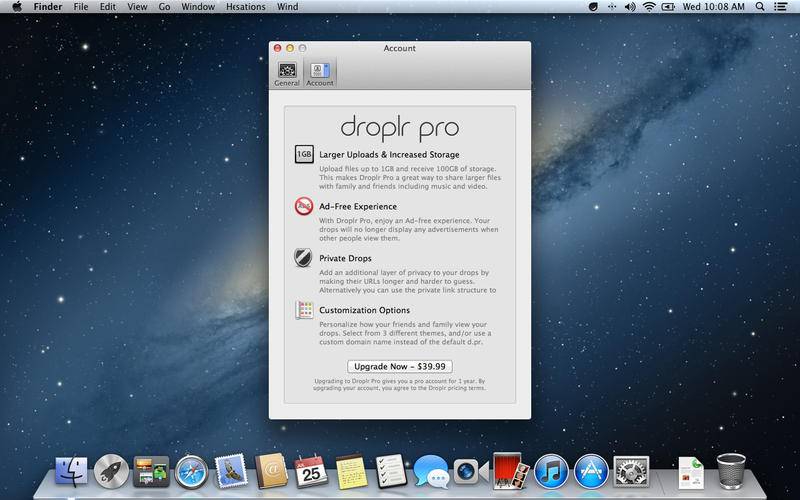800x500 pixels.
Task: Open iTunes from the Dock
Action: click(x=551, y=470)
